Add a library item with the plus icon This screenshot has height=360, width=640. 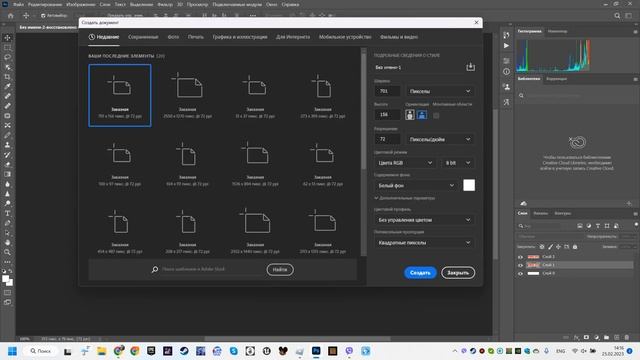pyautogui.click(x=629, y=203)
